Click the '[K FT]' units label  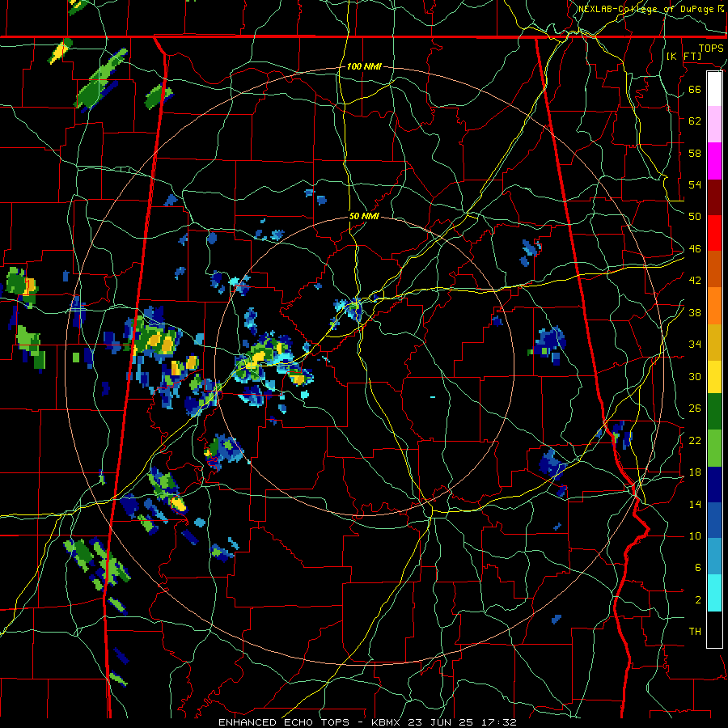684,56
